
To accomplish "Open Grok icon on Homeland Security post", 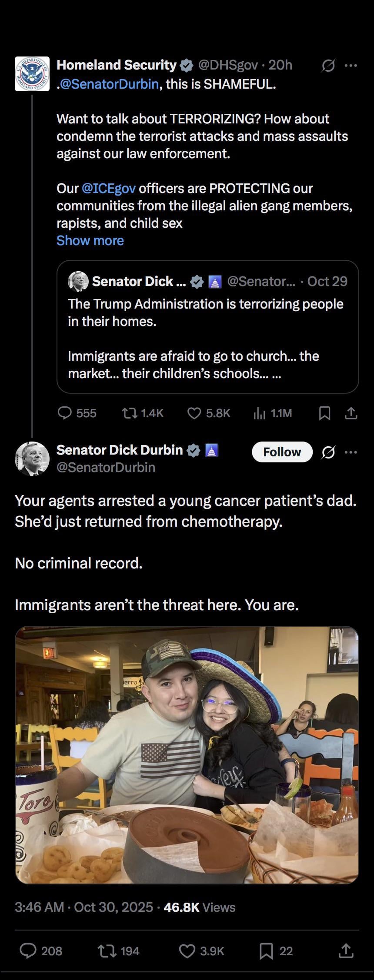I will (x=328, y=66).
